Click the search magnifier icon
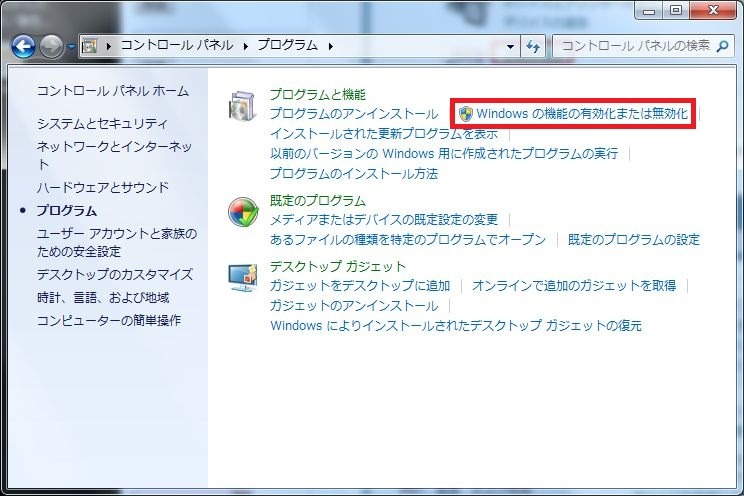The height and width of the screenshot is (496, 744). pos(723,46)
